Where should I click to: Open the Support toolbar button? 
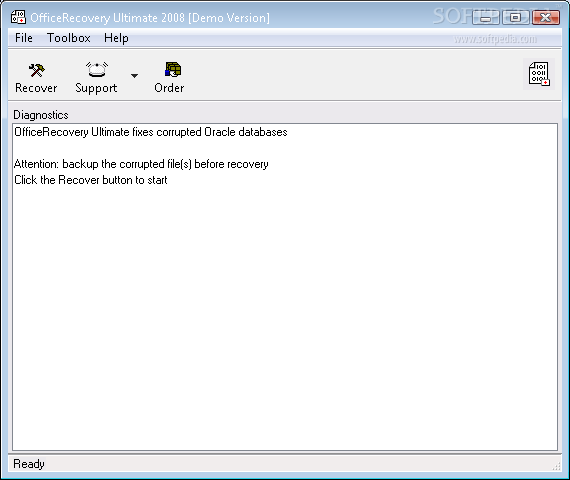click(x=96, y=77)
